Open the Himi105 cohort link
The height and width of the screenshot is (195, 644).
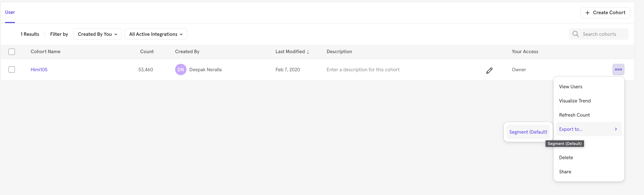pos(39,70)
